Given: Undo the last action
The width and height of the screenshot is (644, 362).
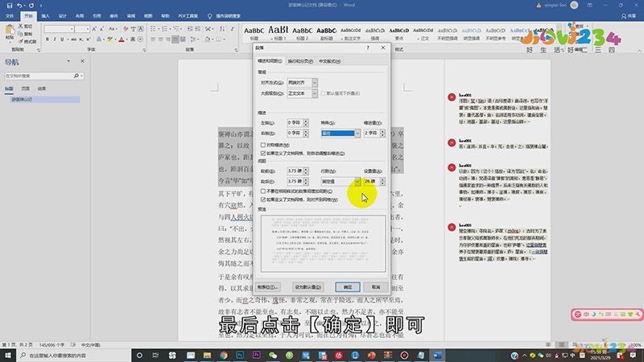Looking at the screenshot, I should pos(19,6).
